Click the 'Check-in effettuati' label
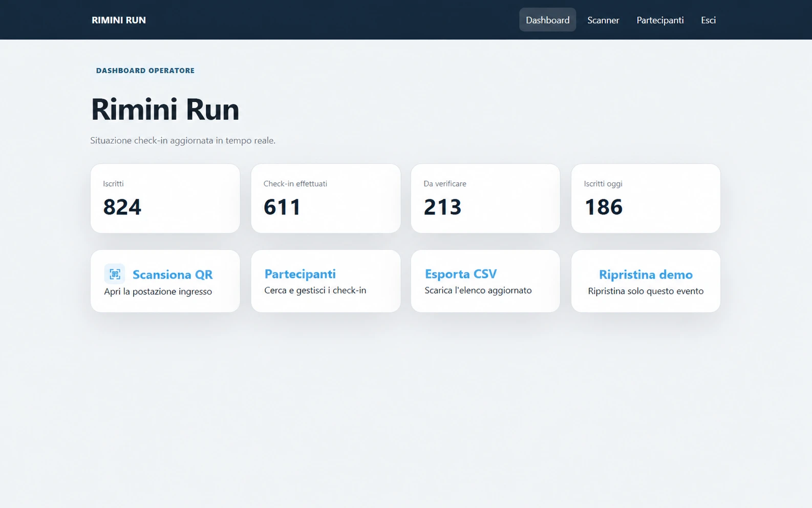812x508 pixels. (x=295, y=184)
